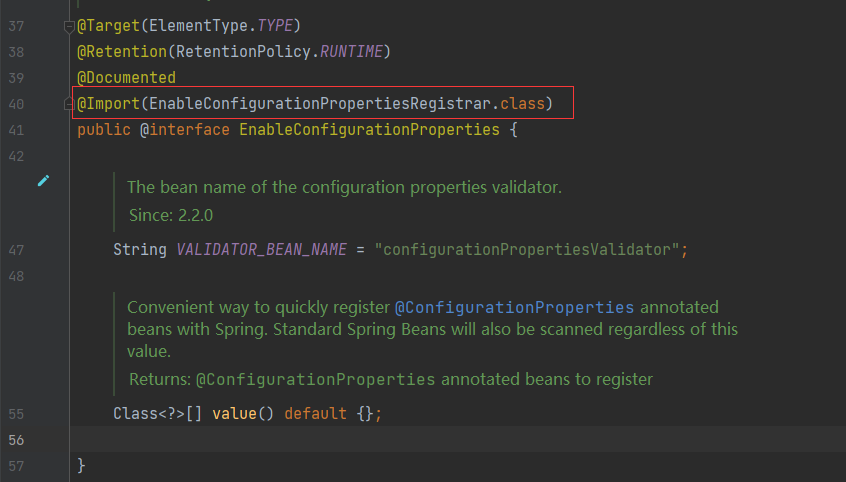Click the @Target annotation
This screenshot has width=846, height=482.
point(108,26)
